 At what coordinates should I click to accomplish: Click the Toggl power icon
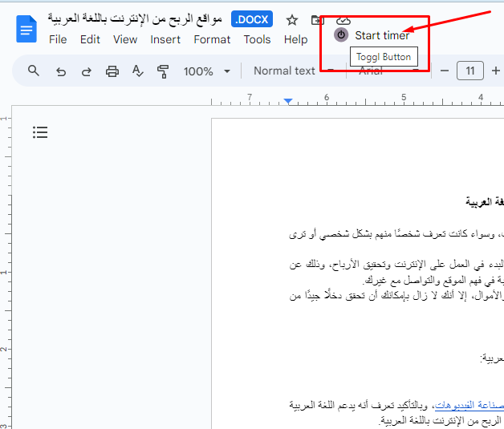(341, 34)
